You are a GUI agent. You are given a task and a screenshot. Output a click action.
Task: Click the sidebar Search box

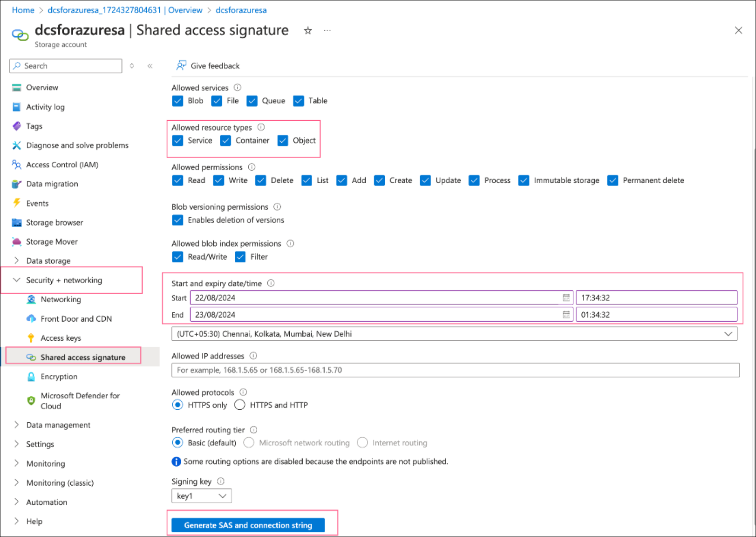click(x=66, y=66)
